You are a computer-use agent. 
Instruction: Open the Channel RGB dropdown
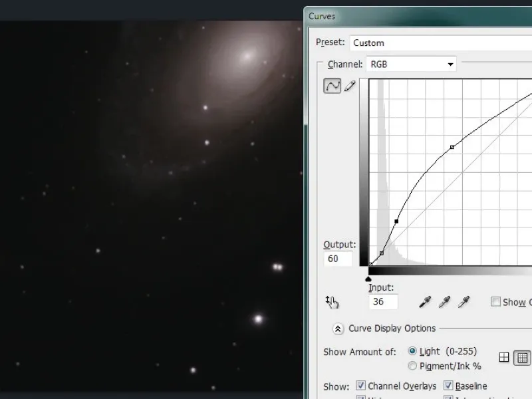(411, 65)
